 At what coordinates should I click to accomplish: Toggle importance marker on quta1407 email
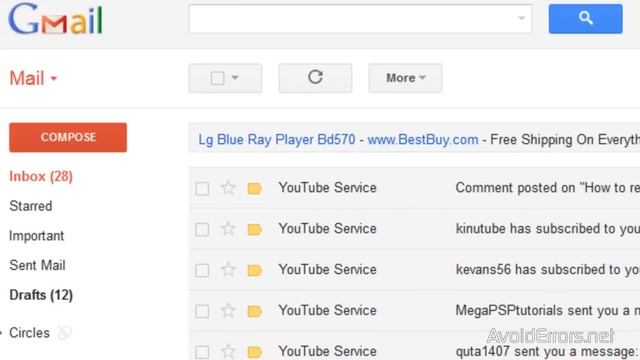click(254, 352)
